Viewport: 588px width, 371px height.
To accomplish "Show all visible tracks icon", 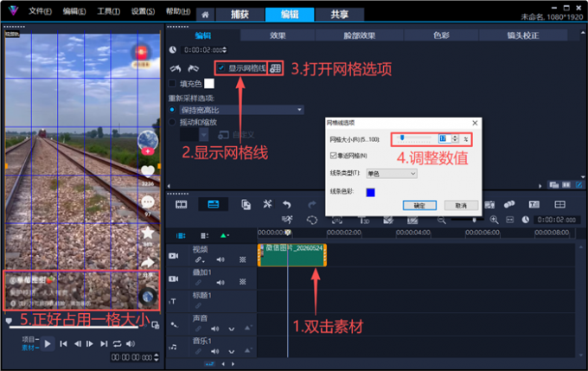I will (x=181, y=235).
